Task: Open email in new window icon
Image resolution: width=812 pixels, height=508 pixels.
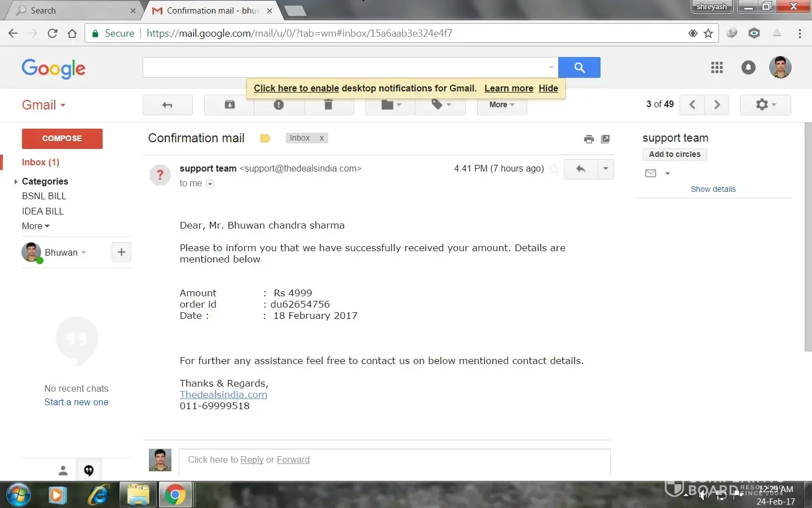Action: 606,139
